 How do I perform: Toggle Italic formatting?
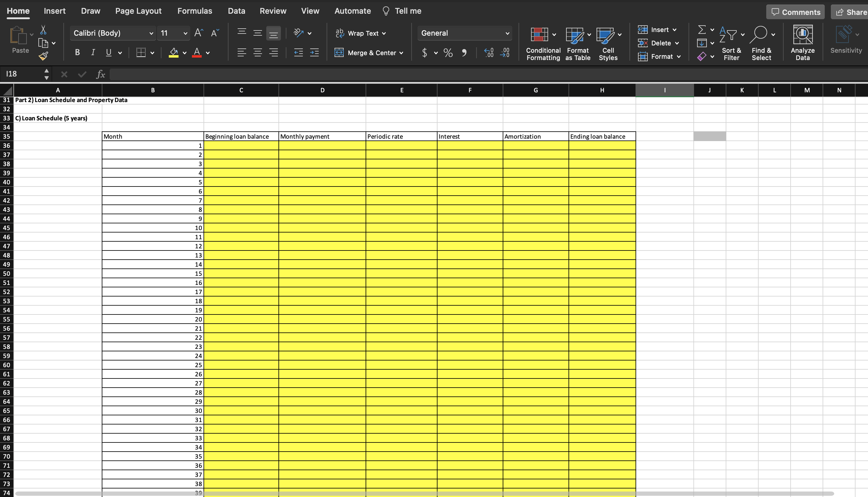[93, 52]
